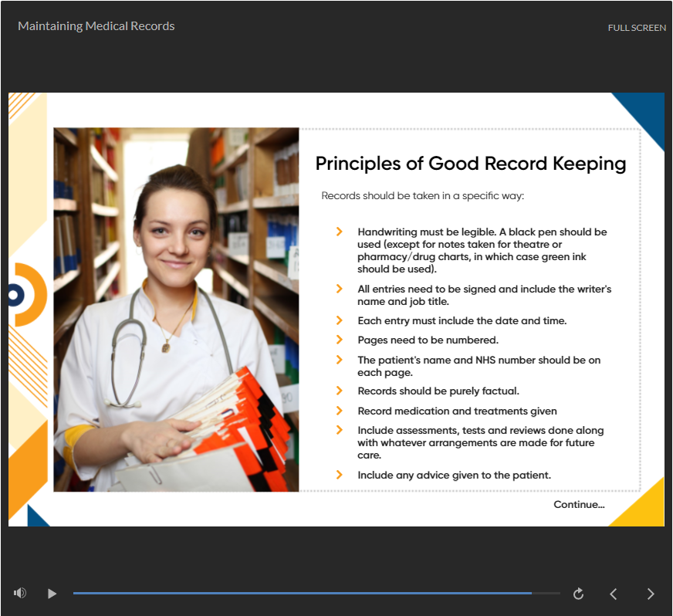The image size is (673, 616).
Task: Click the chevron by "All entries need to be signed"
Action: click(340, 289)
